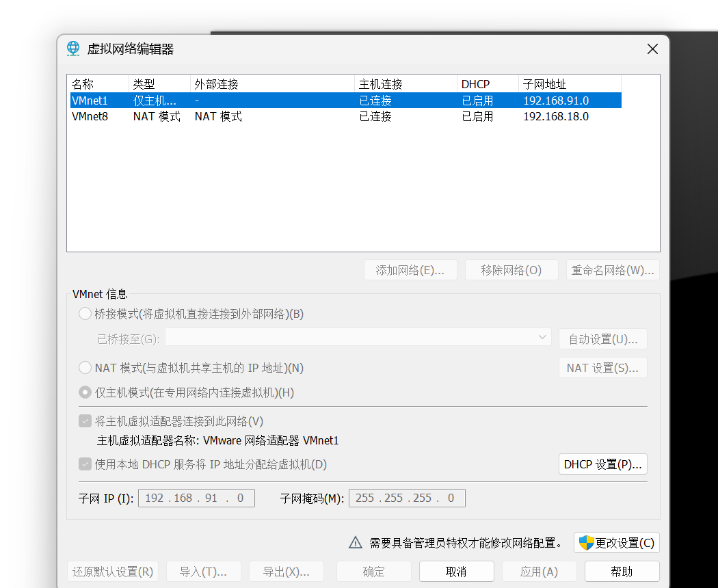Click the DHCP column header
This screenshot has width=718, height=588.
(488, 84)
